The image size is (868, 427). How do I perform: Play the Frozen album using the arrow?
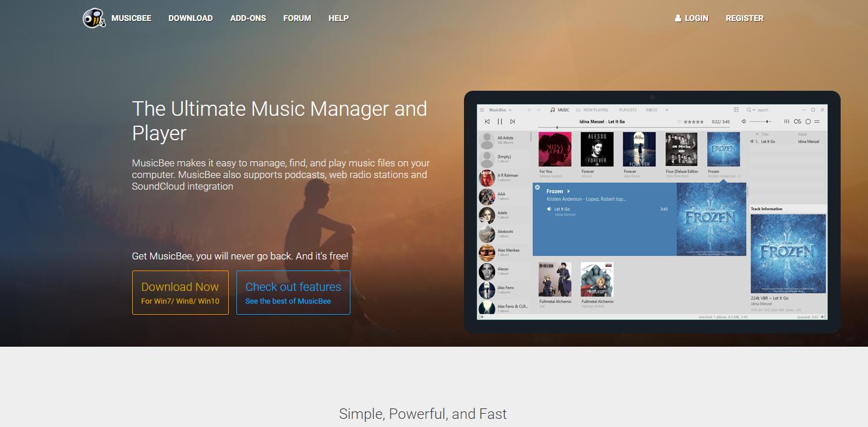tap(569, 191)
